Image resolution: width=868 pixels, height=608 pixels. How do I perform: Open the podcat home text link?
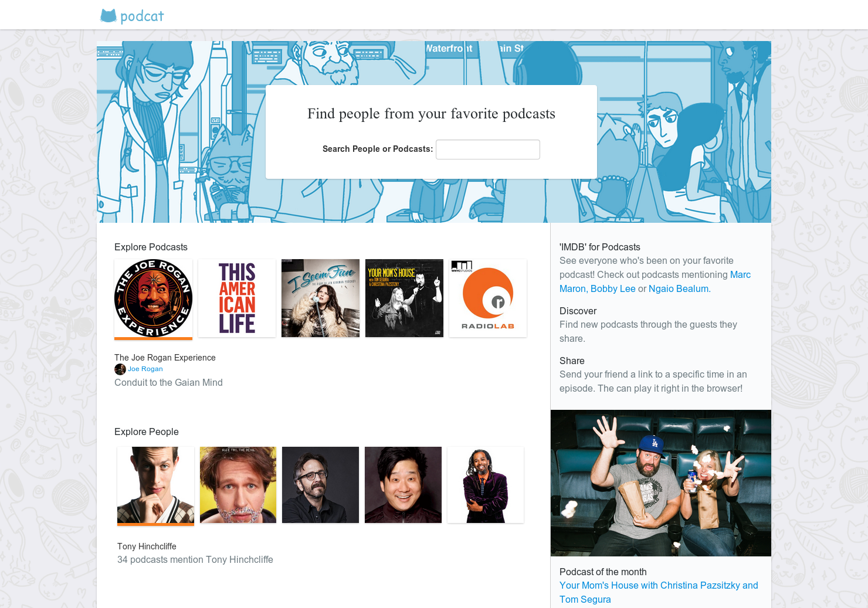[142, 16]
